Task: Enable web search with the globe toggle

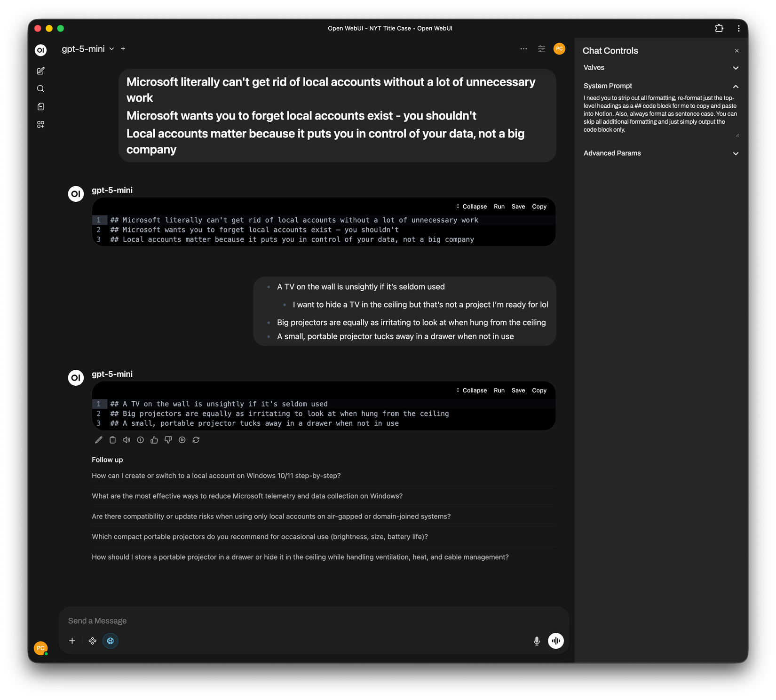Action: point(110,641)
